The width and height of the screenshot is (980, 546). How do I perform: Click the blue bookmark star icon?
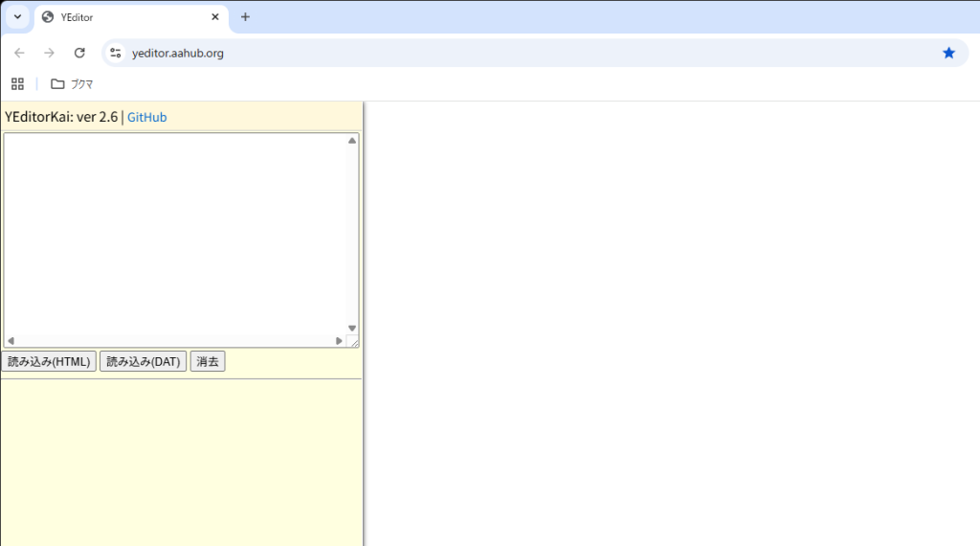click(948, 53)
